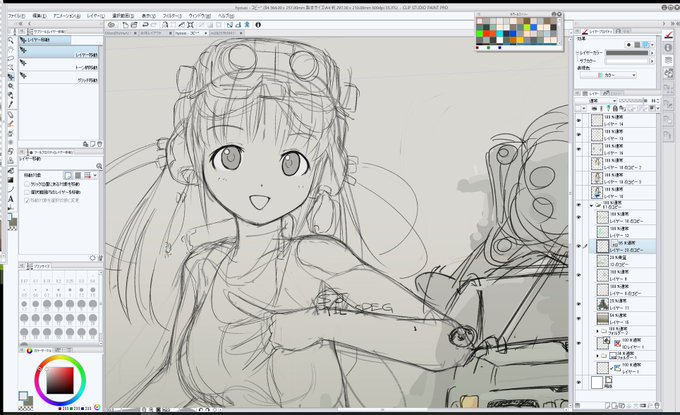Image resolution: width=680 pixels, height=415 pixels.
Task: Toggle visibility of the 61 のコピー folder
Action: tap(579, 205)
